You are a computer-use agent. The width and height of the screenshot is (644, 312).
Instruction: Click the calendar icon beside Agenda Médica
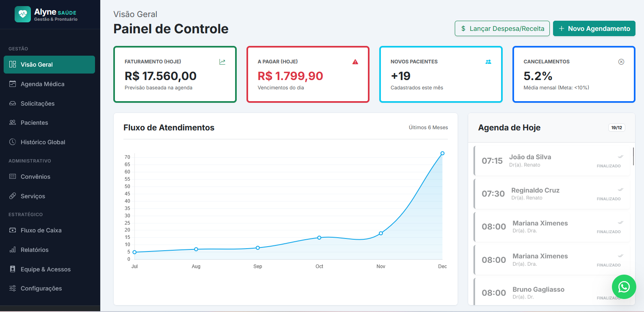coord(13,84)
